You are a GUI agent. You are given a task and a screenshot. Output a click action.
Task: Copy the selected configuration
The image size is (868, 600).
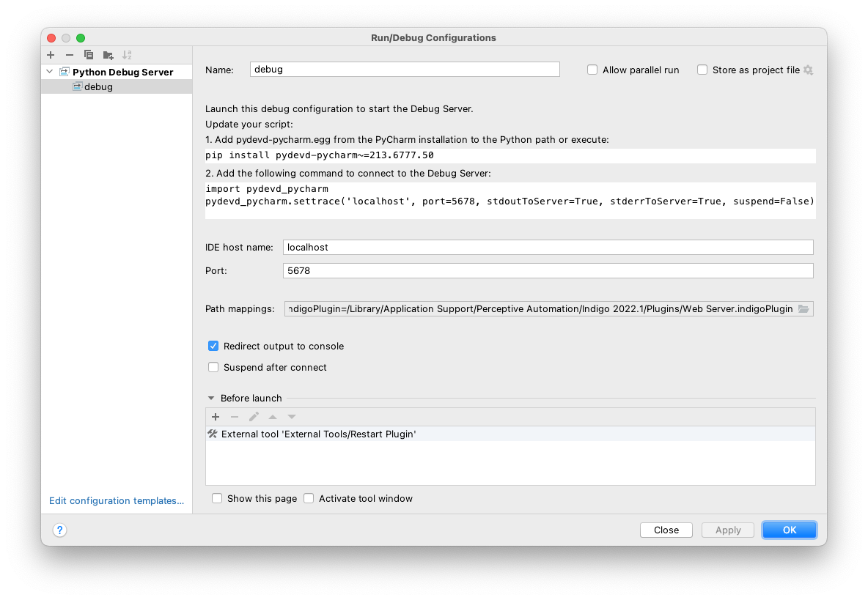coord(89,55)
